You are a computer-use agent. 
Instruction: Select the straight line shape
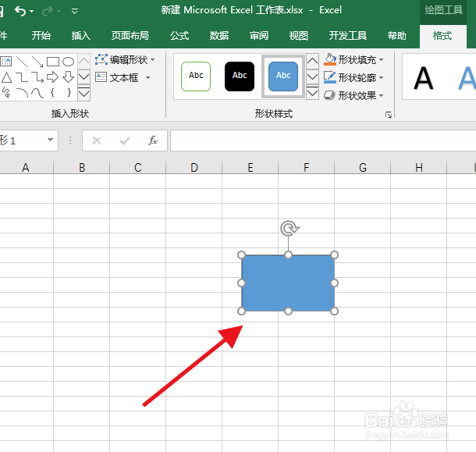point(22,62)
